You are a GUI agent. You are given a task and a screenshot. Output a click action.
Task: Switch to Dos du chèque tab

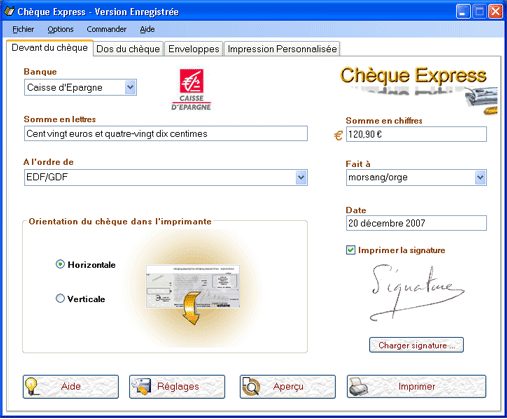[x=128, y=49]
